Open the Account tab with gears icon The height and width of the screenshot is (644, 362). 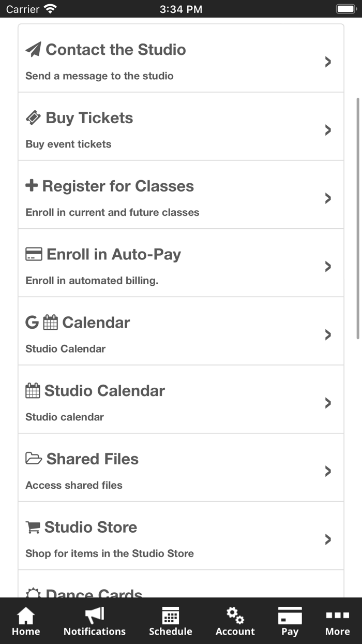coord(235,621)
